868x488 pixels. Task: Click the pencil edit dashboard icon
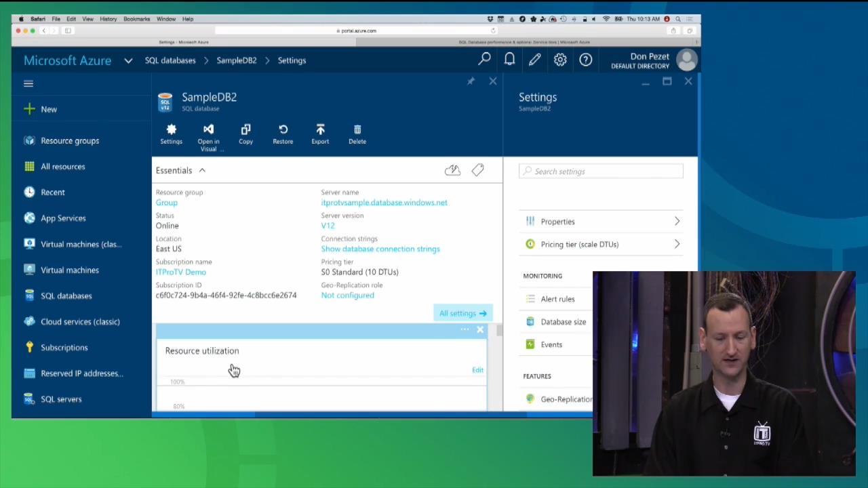tap(534, 60)
